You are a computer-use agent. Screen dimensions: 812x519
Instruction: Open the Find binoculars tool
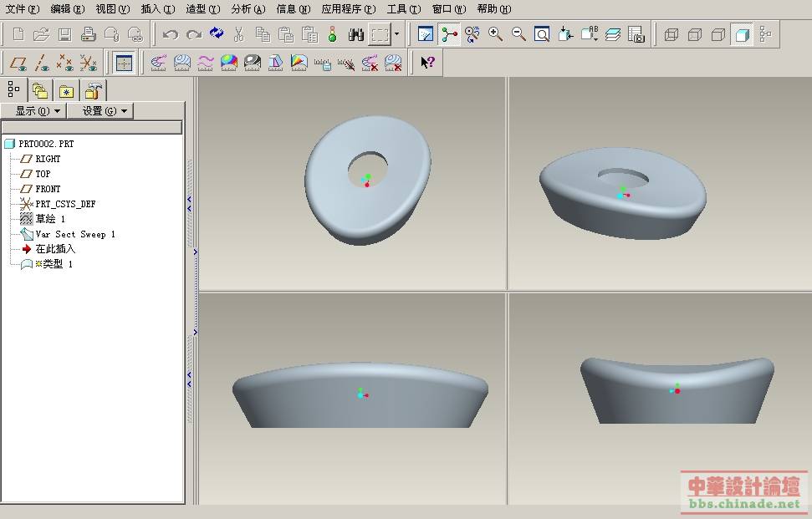(x=355, y=34)
